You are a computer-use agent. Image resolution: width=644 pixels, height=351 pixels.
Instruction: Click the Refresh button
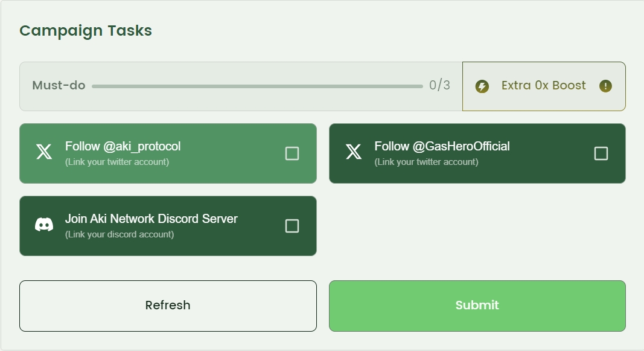(x=168, y=306)
